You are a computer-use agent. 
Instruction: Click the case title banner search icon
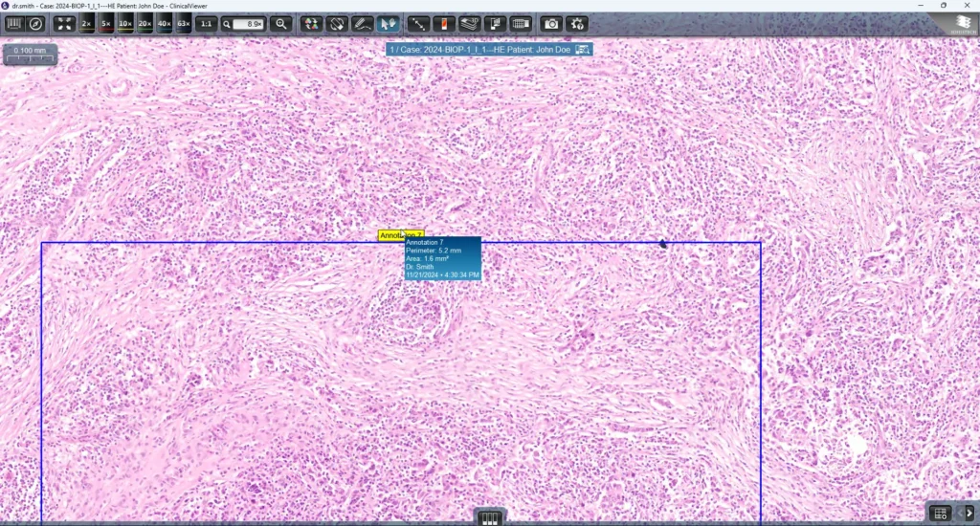coord(583,50)
